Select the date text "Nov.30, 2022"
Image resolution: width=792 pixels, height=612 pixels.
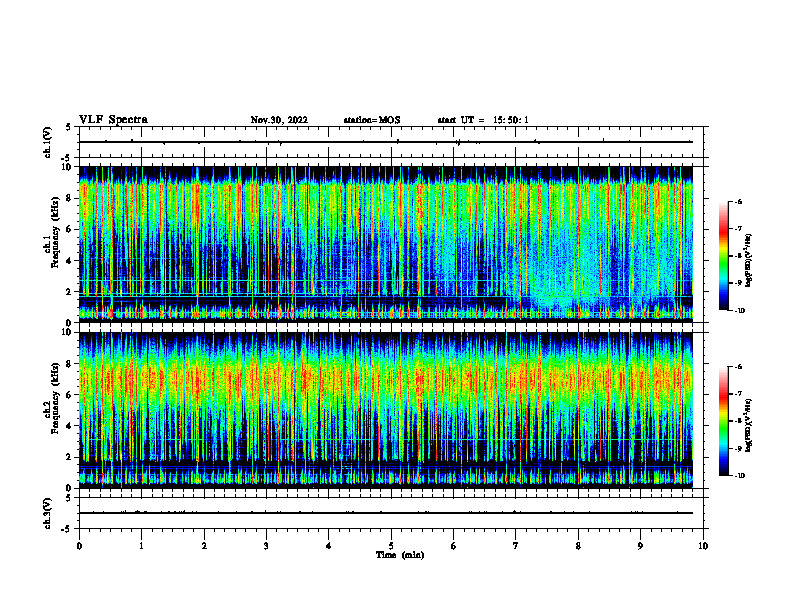click(279, 120)
